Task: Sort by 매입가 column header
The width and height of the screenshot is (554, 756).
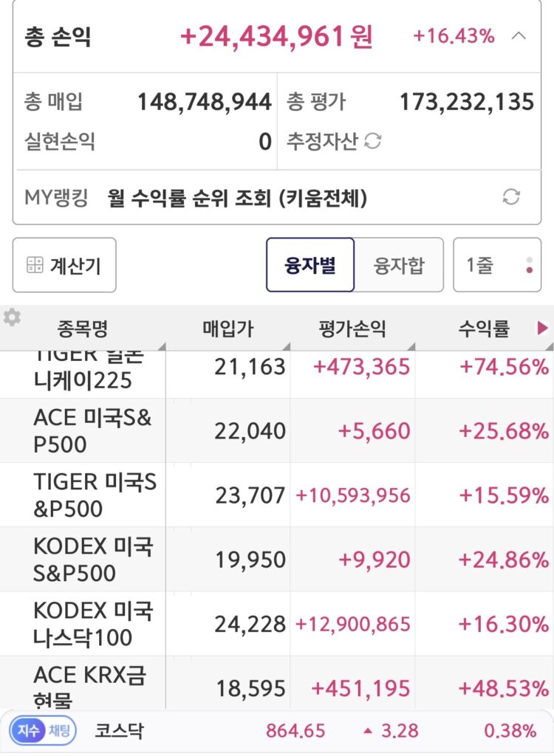Action: (228, 329)
